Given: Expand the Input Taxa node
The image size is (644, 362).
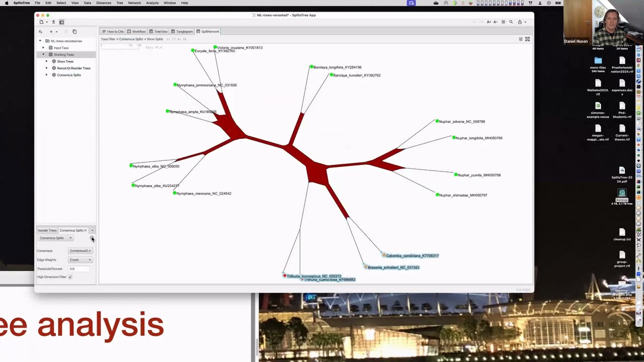Looking at the screenshot, I should click(x=43, y=48).
